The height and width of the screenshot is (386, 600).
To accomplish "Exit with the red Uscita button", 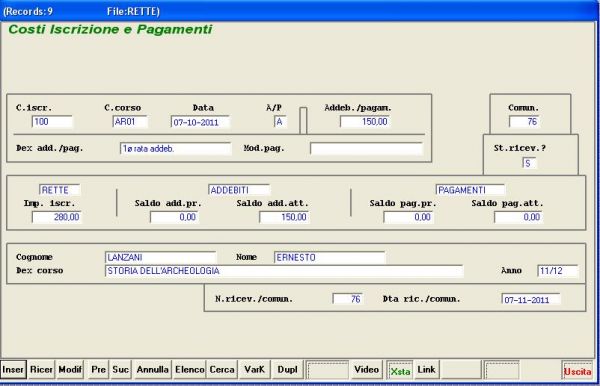I will coord(577,371).
